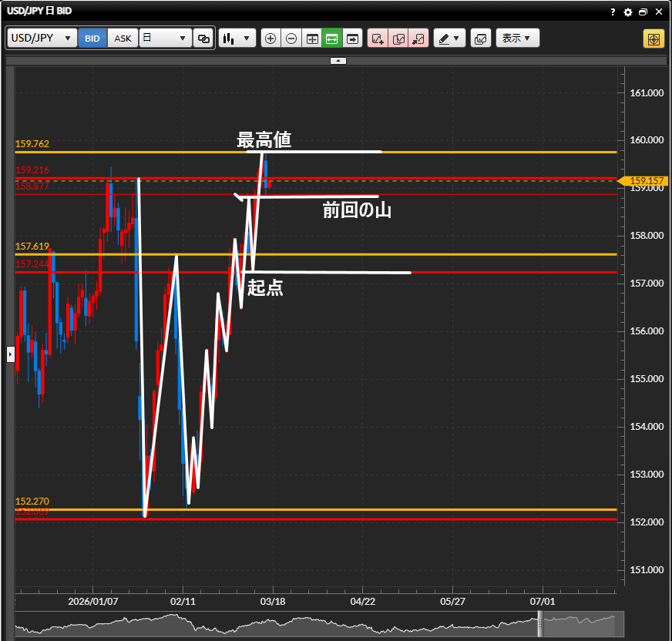The image size is (672, 641).
Task: Click the fit chart to screen icon
Action: point(311,38)
